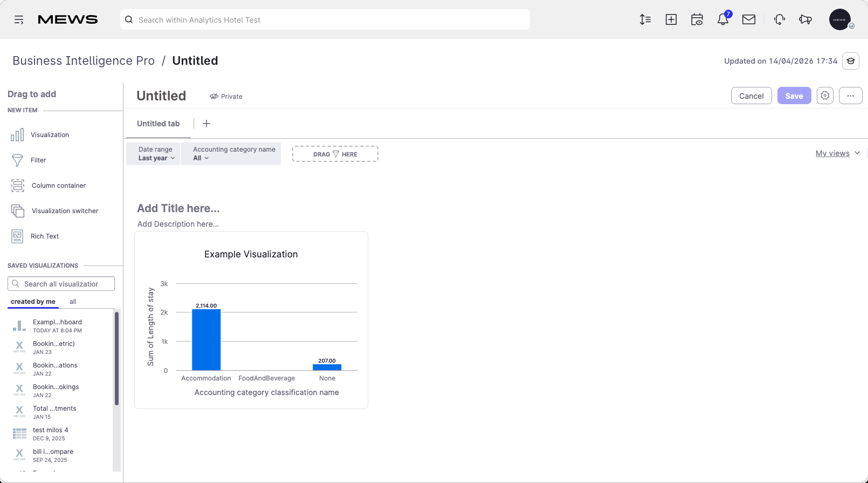868x483 pixels.
Task: Focus the Search within Analytics Hotel Test field
Action: pos(325,20)
